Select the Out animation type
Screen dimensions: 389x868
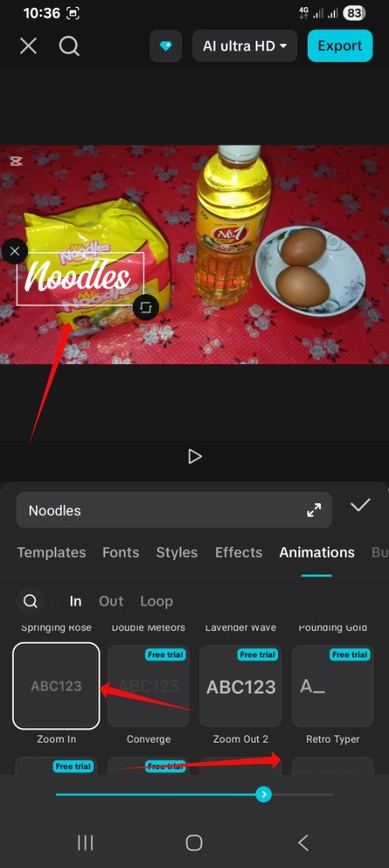click(111, 601)
